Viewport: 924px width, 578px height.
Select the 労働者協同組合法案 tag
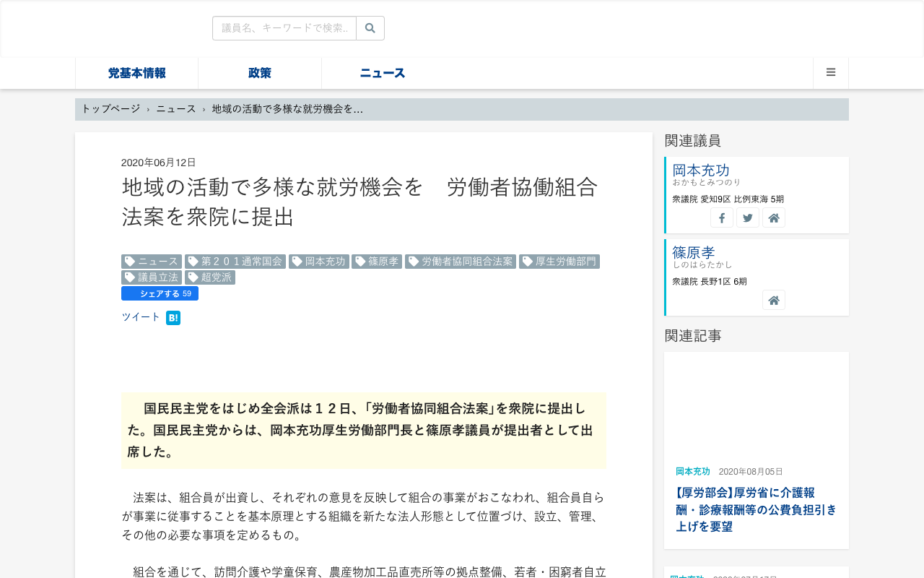pos(461,262)
